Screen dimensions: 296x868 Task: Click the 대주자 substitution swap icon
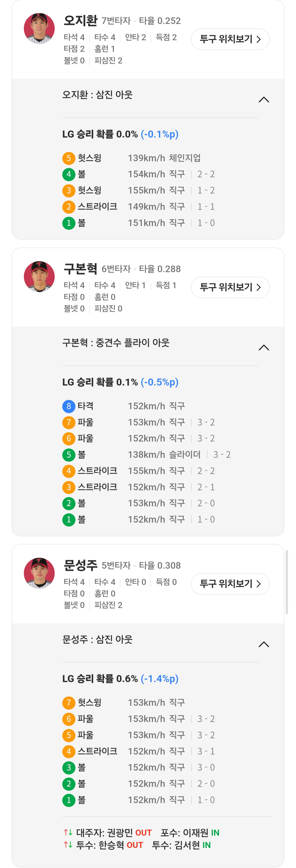(x=68, y=833)
